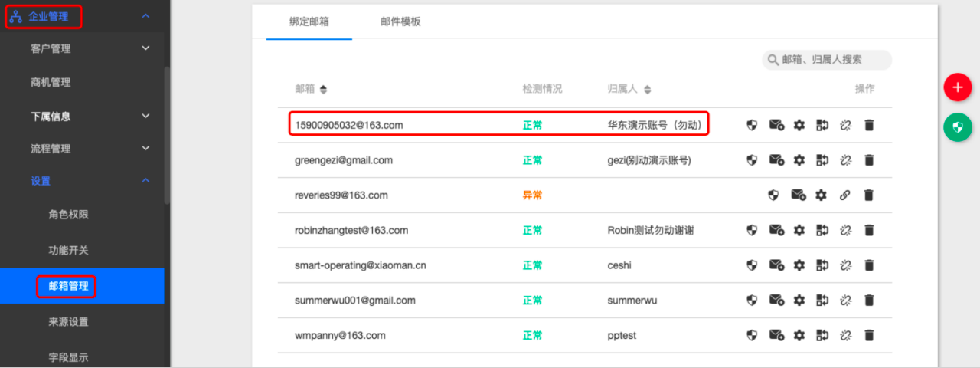The image size is (980, 368).
Task: Click the owner text 华东演示账号（勿动）
Action: (x=655, y=125)
